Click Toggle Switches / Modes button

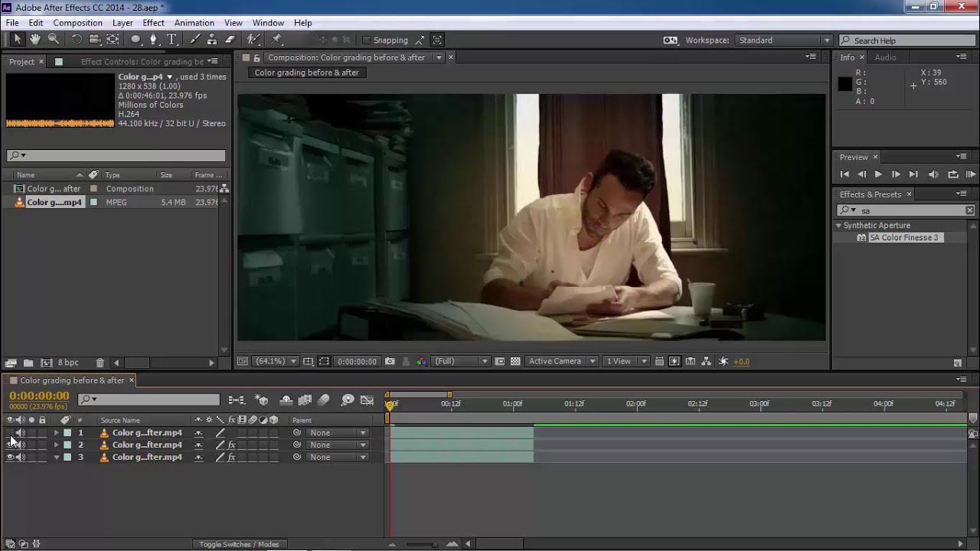239,544
